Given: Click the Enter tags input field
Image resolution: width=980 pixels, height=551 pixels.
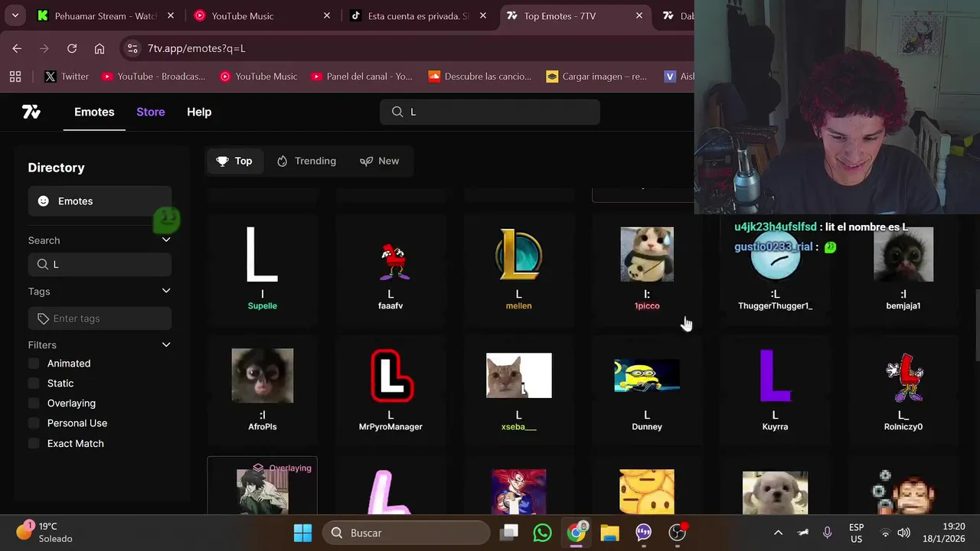Looking at the screenshot, I should click(100, 318).
